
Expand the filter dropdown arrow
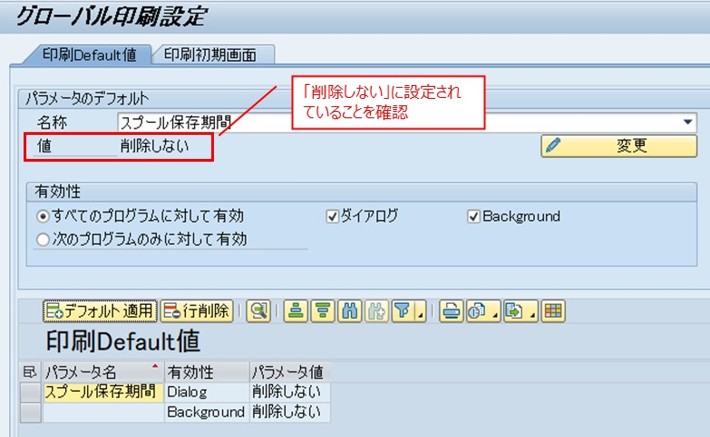(421, 312)
